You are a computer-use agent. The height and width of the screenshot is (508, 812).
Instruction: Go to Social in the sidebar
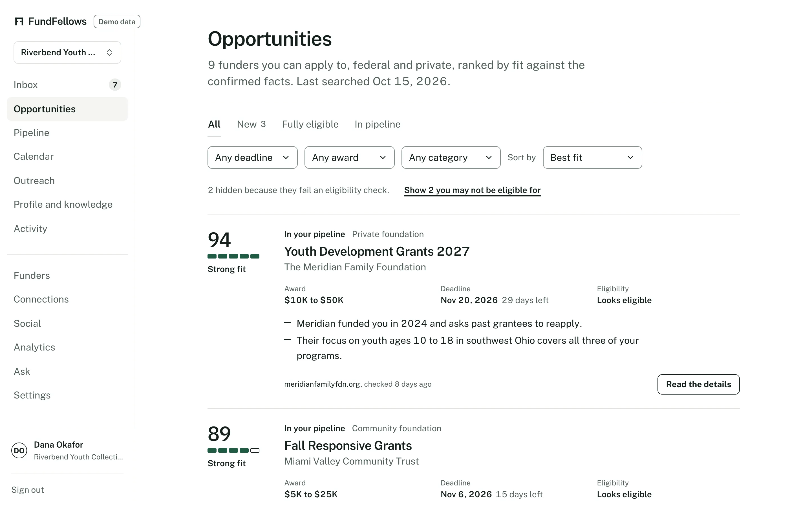pyautogui.click(x=67, y=323)
